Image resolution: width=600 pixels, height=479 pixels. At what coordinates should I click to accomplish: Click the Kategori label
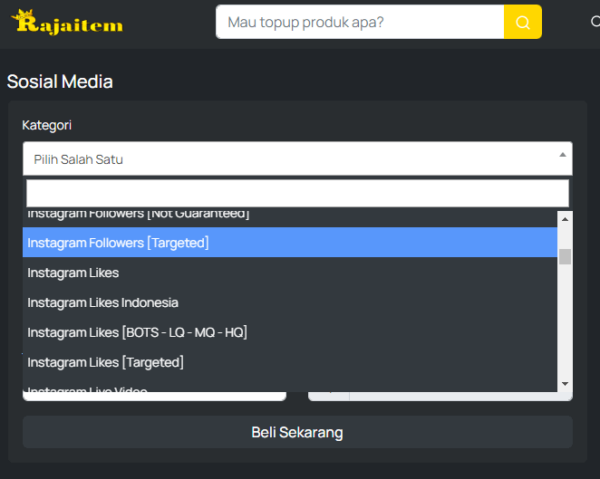(47, 125)
